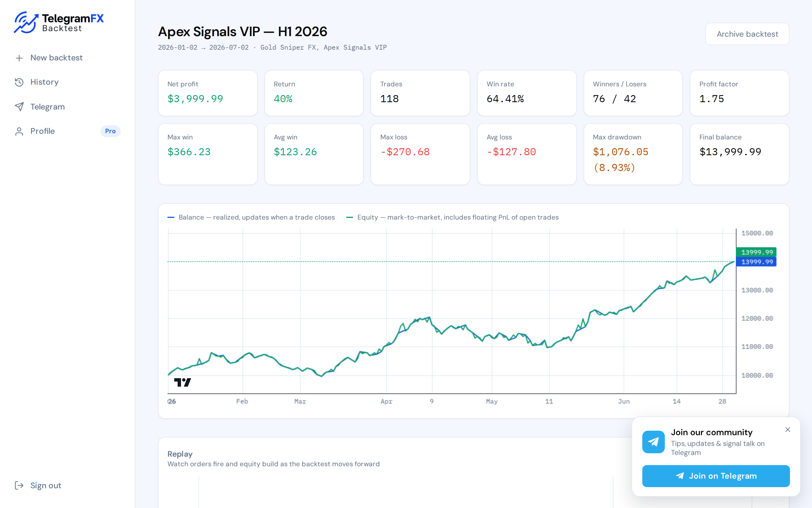This screenshot has width=812, height=508.
Task: Click the Avg loss -$127.80 card
Action: [527, 154]
